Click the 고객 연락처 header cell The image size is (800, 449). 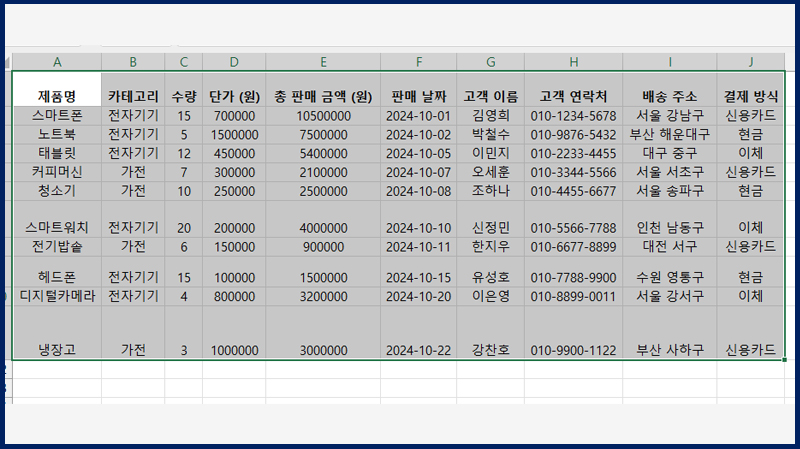pos(573,89)
